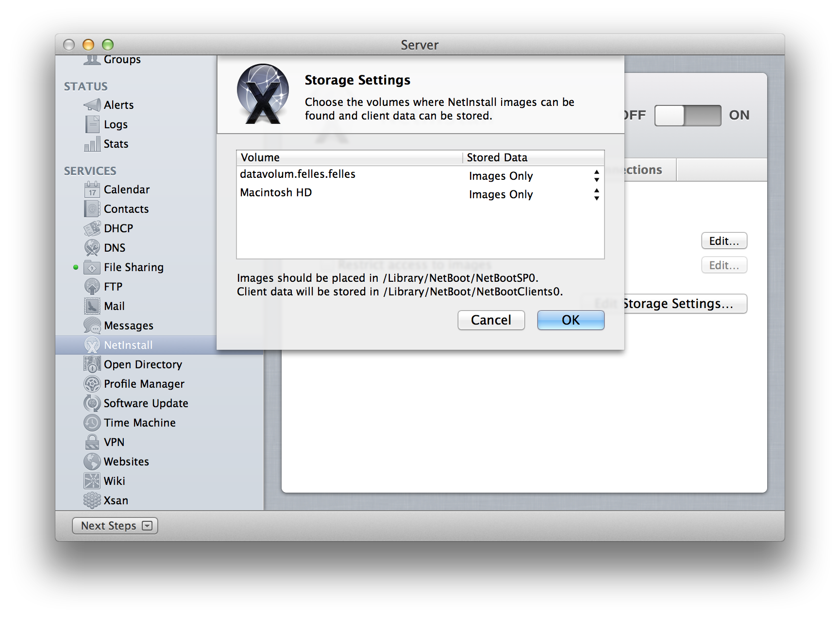The image size is (840, 618).
Task: Select the Calendar service icon
Action: click(92, 189)
